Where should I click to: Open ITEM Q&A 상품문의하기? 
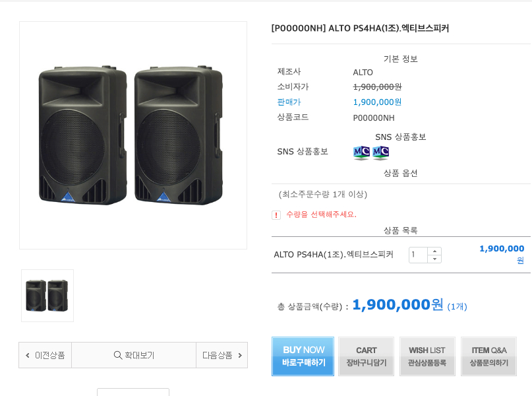(488, 356)
